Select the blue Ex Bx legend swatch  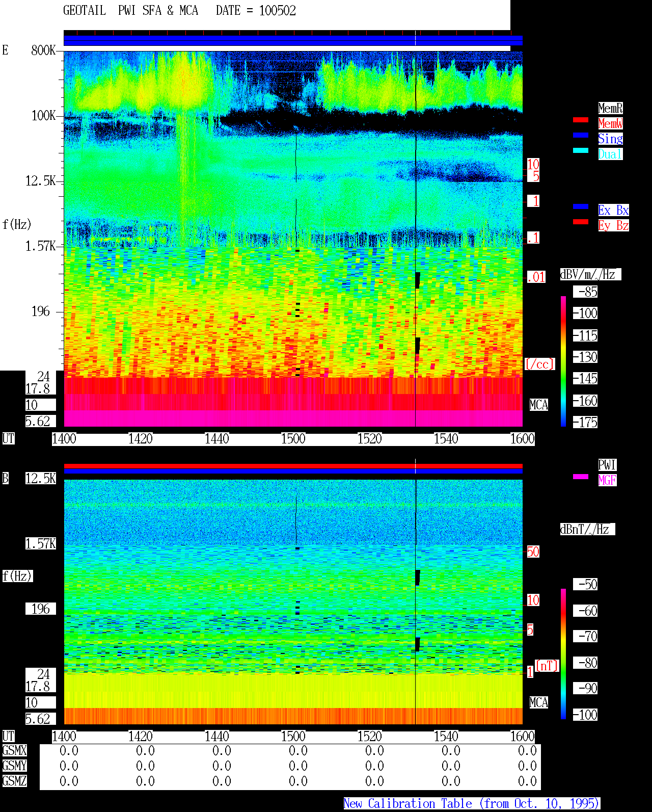coord(581,206)
